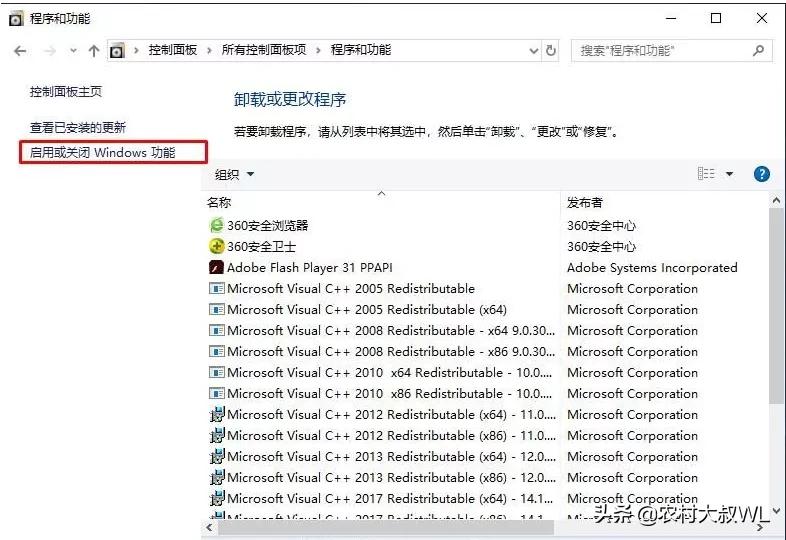Select Microsoft Visual C++ 2005 Redistributable (x64) name
The width and height of the screenshot is (786, 540).
point(367,310)
